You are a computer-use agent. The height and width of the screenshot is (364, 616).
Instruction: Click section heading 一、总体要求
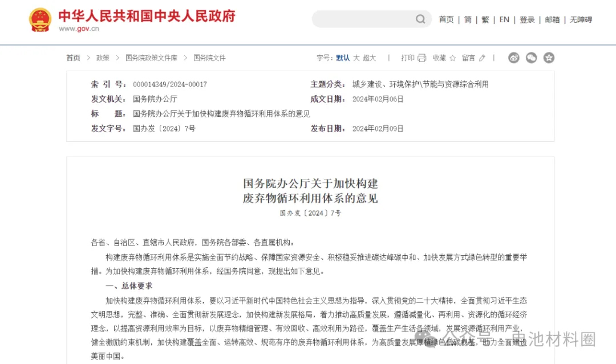pos(129,286)
